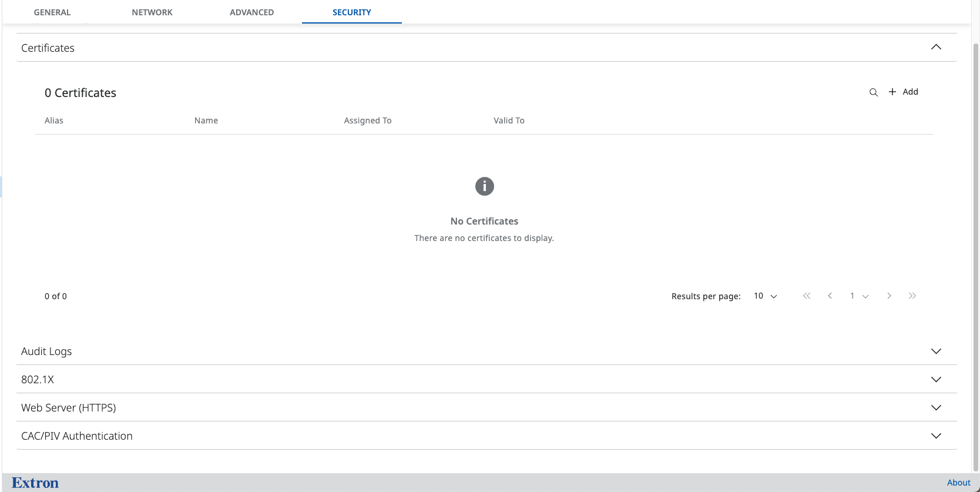Expand the 802.1X section
The image size is (980, 492).
[x=936, y=379]
